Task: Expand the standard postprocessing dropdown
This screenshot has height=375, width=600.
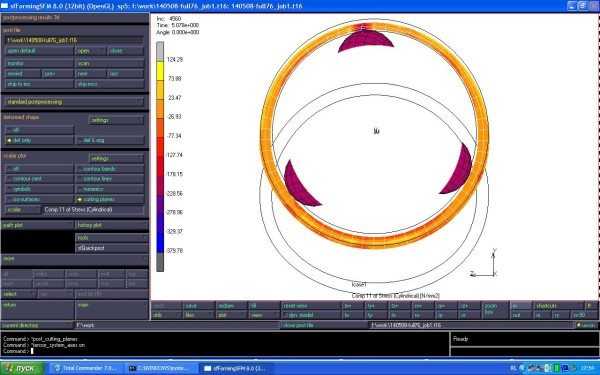Action: click(75, 102)
